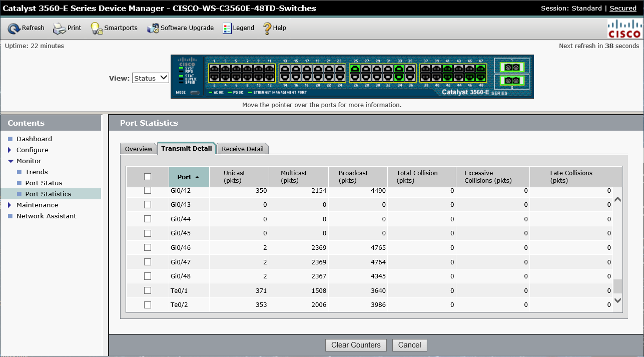Open the Secured session link

622,8
